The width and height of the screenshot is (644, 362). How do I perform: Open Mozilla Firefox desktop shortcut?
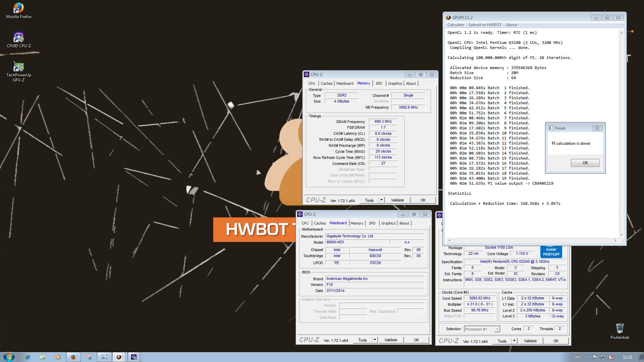point(19,11)
